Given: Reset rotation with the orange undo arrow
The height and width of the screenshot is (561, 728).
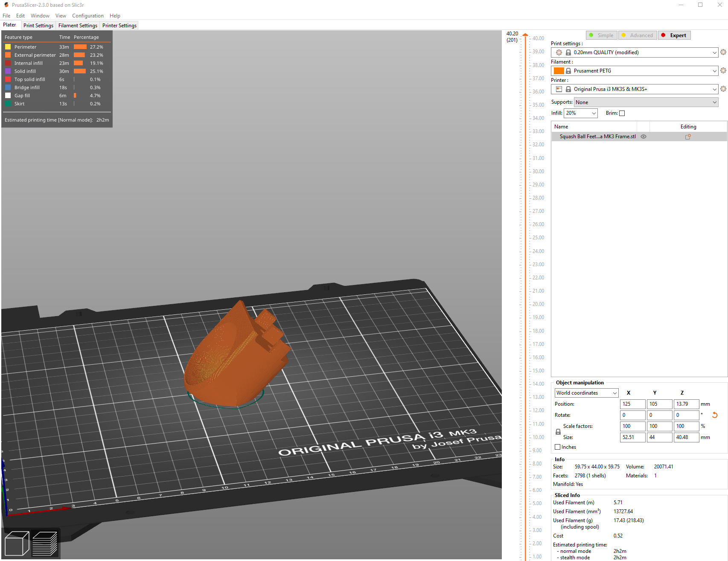Looking at the screenshot, I should 714,415.
